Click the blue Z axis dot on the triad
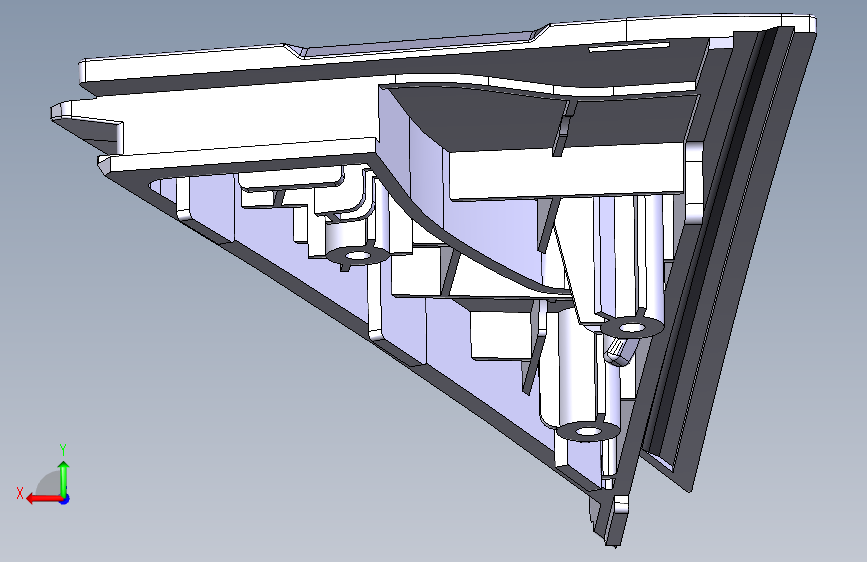 pos(65,499)
